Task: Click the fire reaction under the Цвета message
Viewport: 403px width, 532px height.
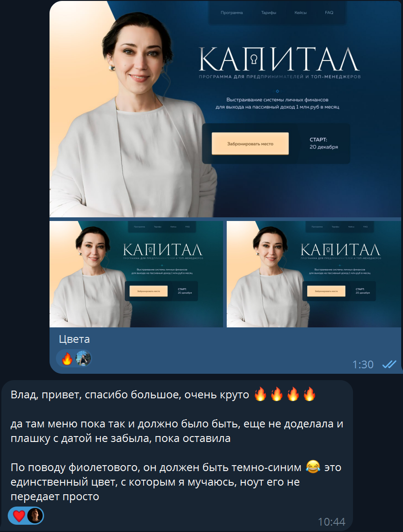Action: 67,359
